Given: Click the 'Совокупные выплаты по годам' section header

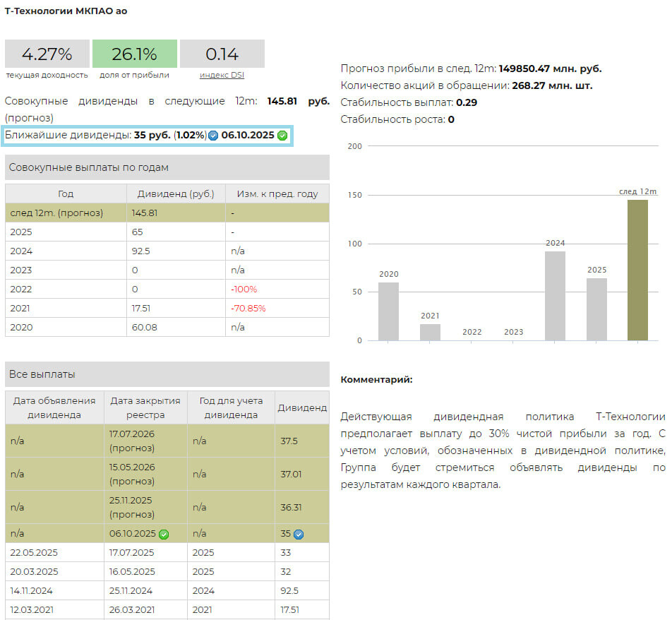Looking at the screenshot, I should (167, 167).
